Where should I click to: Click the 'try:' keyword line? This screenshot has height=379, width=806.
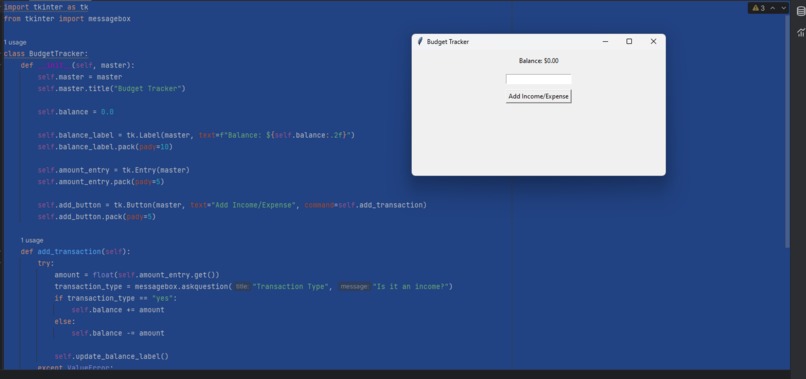click(x=46, y=263)
